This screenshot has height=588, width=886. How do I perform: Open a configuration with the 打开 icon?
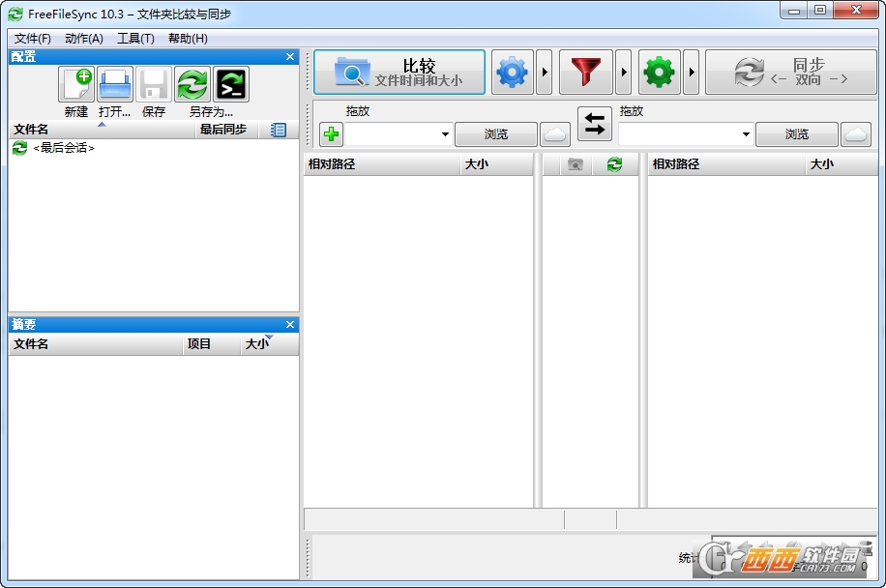pyautogui.click(x=115, y=84)
